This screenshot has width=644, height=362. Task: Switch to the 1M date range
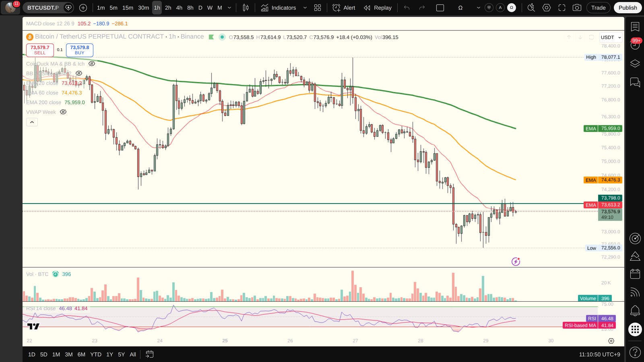tap(56, 354)
